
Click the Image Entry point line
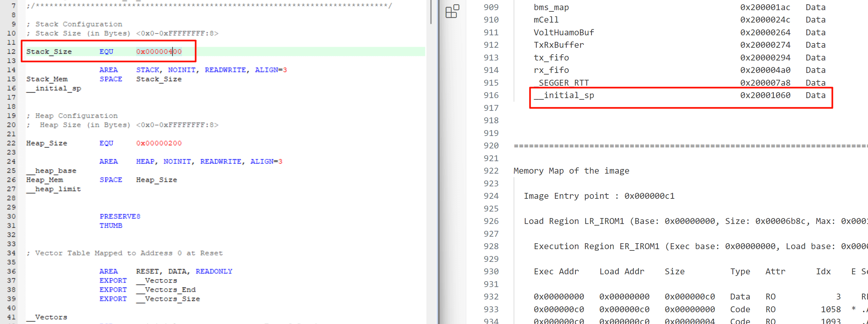click(599, 196)
